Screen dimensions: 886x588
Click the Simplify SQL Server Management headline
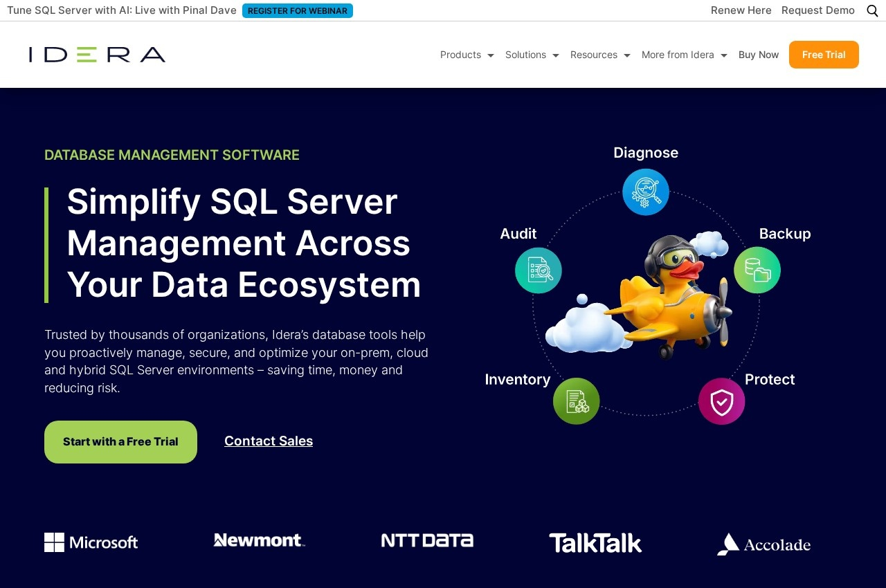pos(244,243)
